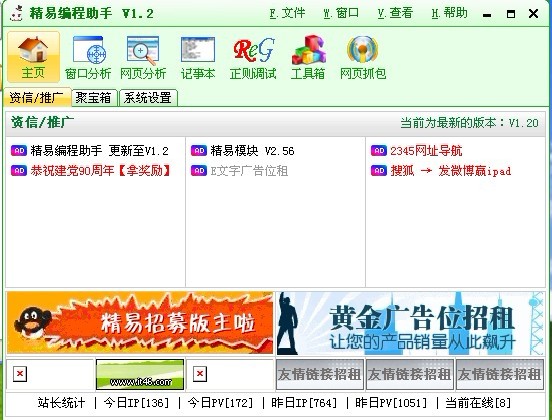Click the 今日IP[136] statistic

tap(137, 403)
